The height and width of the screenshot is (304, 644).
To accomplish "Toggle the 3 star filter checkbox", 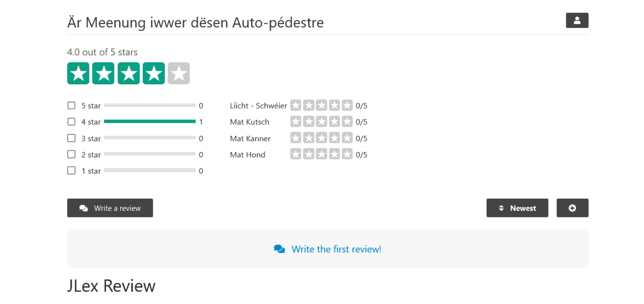I will tap(71, 138).
